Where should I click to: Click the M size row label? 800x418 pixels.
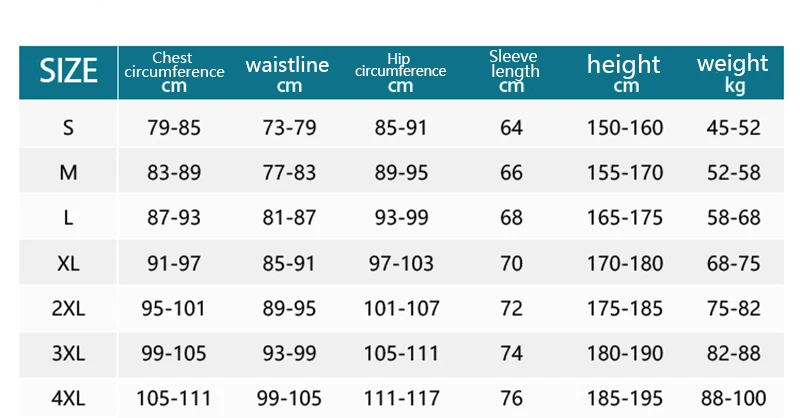tap(68, 173)
